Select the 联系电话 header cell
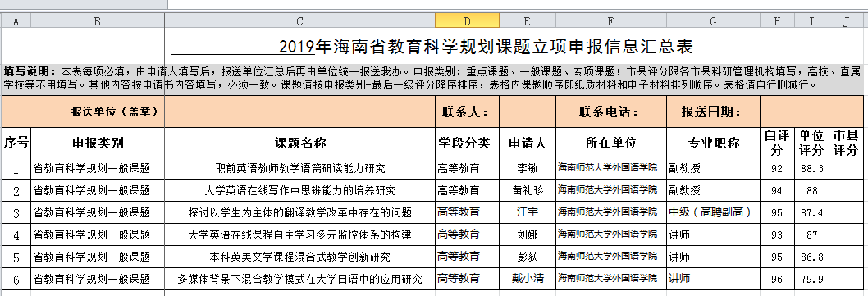This screenshot has width=868, height=296. [611, 112]
